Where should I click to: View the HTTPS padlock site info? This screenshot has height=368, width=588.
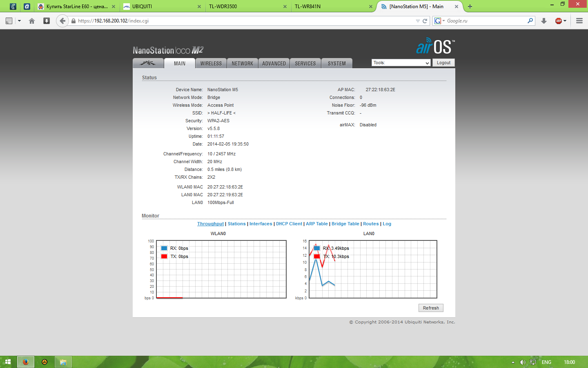pos(73,21)
